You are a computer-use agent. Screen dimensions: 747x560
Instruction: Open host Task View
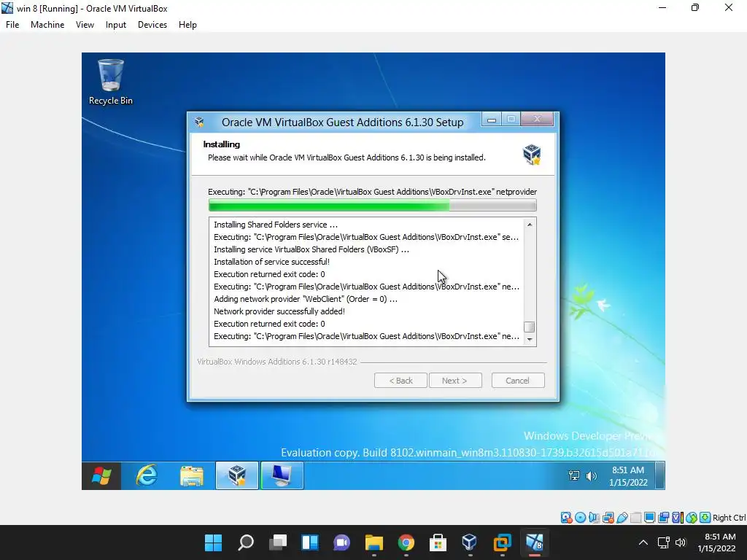pos(278,542)
